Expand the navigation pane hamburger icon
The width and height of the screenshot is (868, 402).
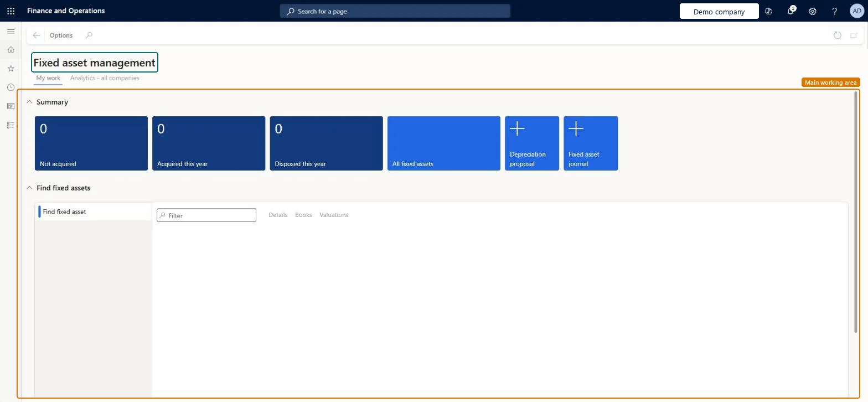[x=11, y=32]
